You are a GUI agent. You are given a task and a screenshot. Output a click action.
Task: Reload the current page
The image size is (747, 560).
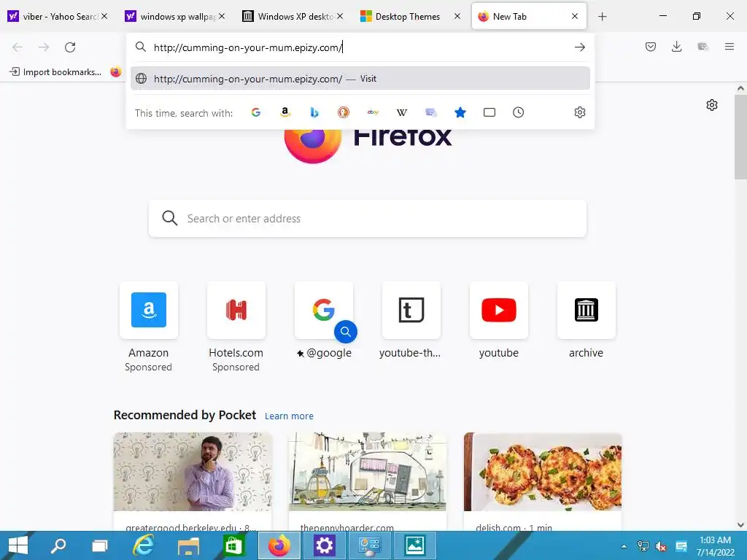click(x=70, y=47)
